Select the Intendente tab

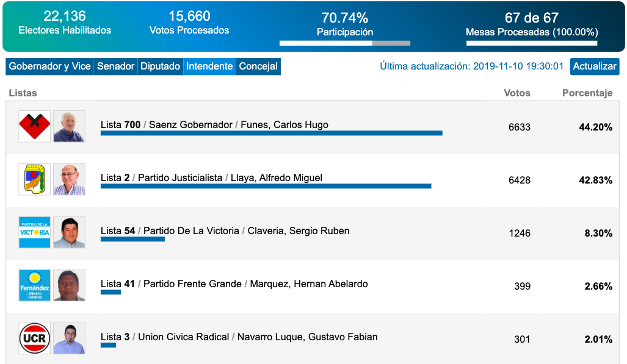pyautogui.click(x=209, y=66)
